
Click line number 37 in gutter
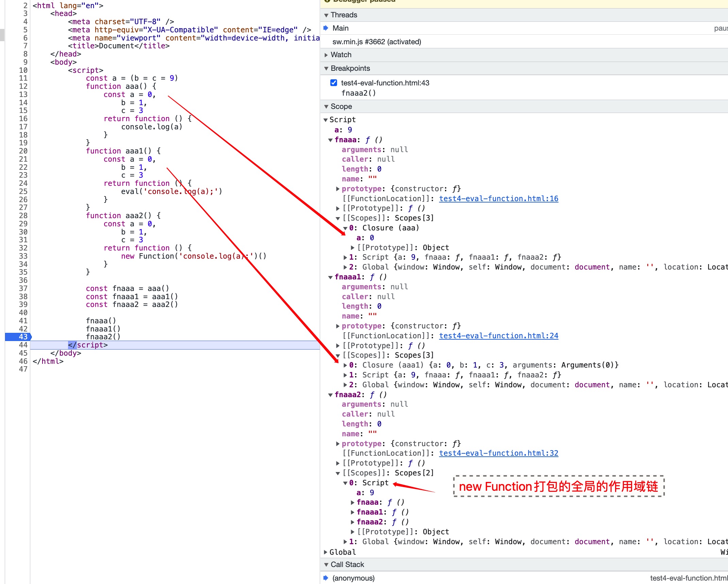[x=23, y=288]
